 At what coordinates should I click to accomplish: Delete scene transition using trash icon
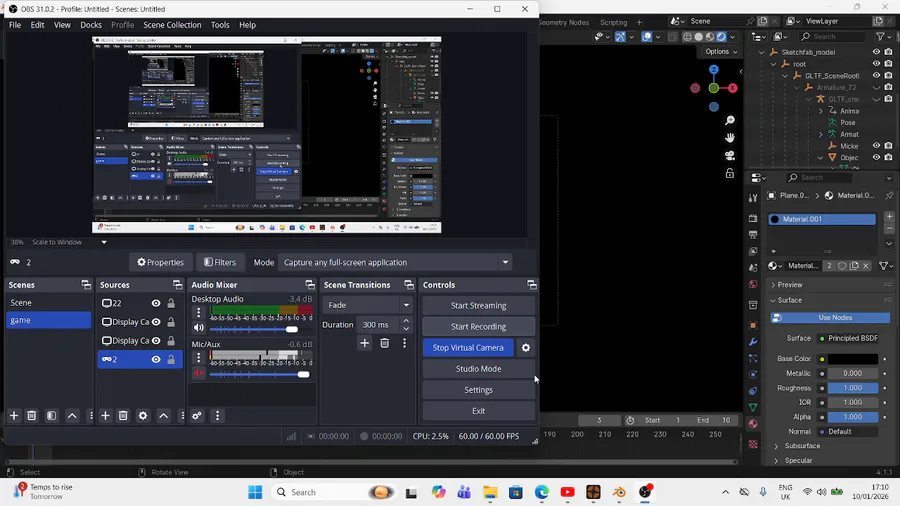385,343
